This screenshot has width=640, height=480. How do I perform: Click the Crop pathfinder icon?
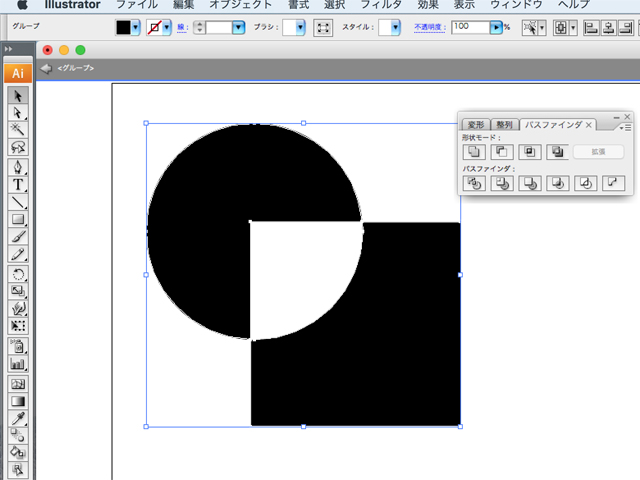pos(557,183)
